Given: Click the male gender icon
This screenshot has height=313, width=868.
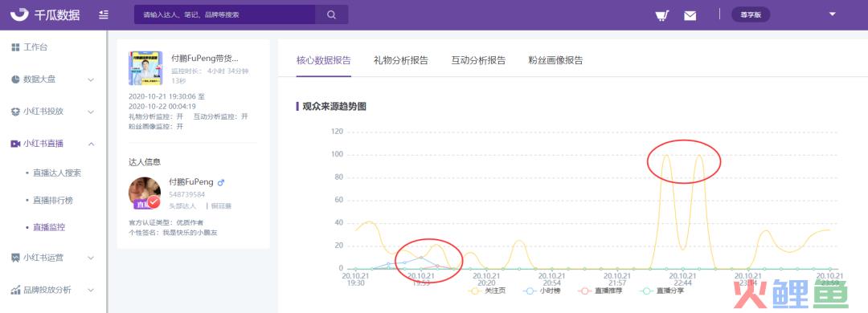Looking at the screenshot, I should coord(221,182).
